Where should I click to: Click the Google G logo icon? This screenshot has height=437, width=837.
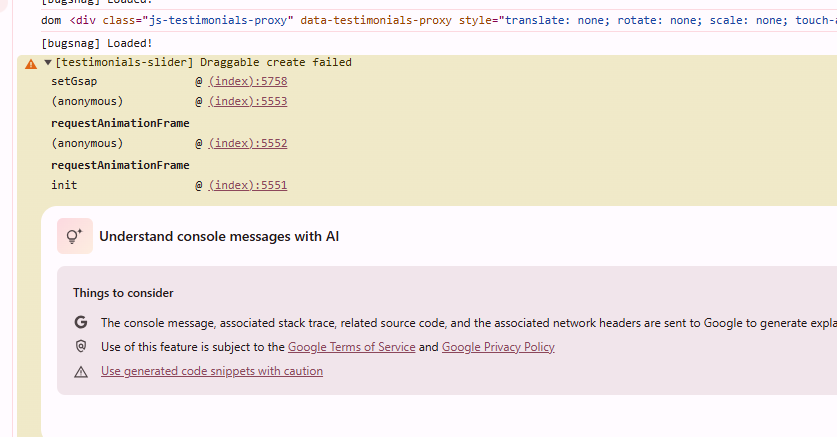tap(81, 322)
